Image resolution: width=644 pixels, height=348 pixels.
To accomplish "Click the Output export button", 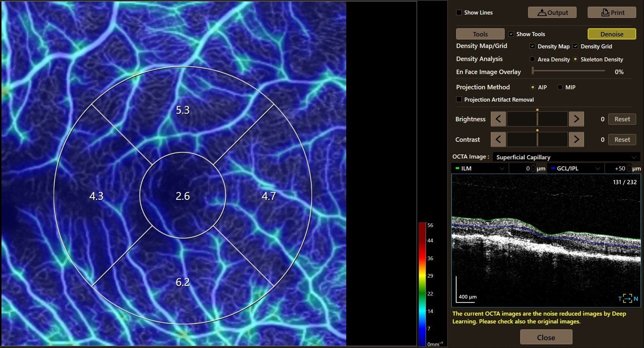I will [x=552, y=12].
